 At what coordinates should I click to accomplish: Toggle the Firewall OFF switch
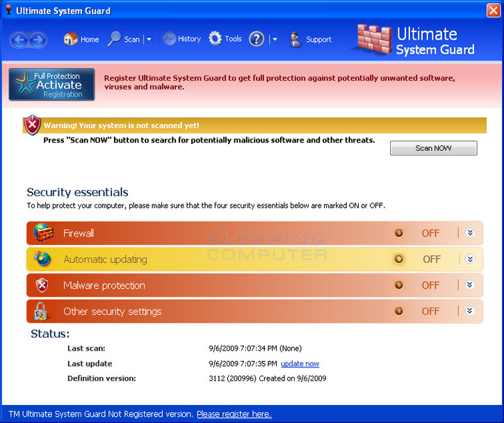[399, 233]
